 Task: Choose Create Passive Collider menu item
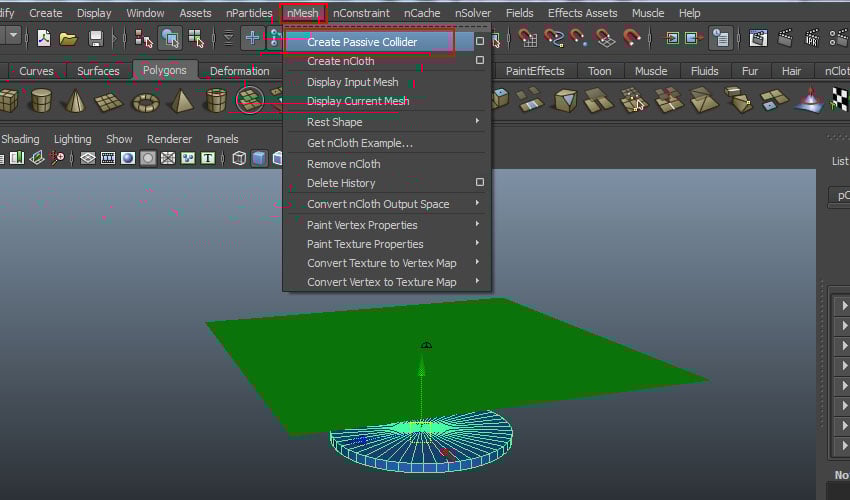coord(362,42)
